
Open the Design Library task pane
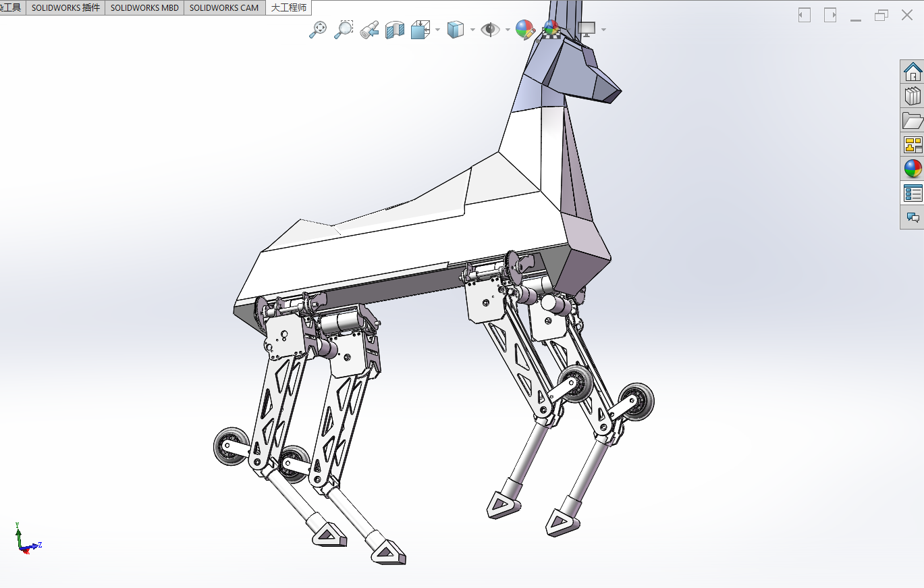(913, 96)
